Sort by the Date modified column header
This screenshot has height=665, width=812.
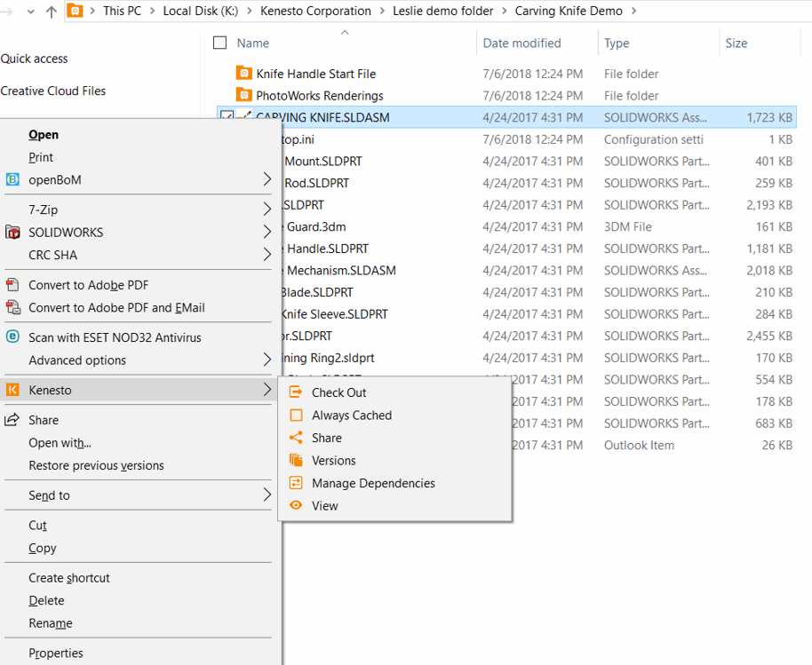click(522, 43)
